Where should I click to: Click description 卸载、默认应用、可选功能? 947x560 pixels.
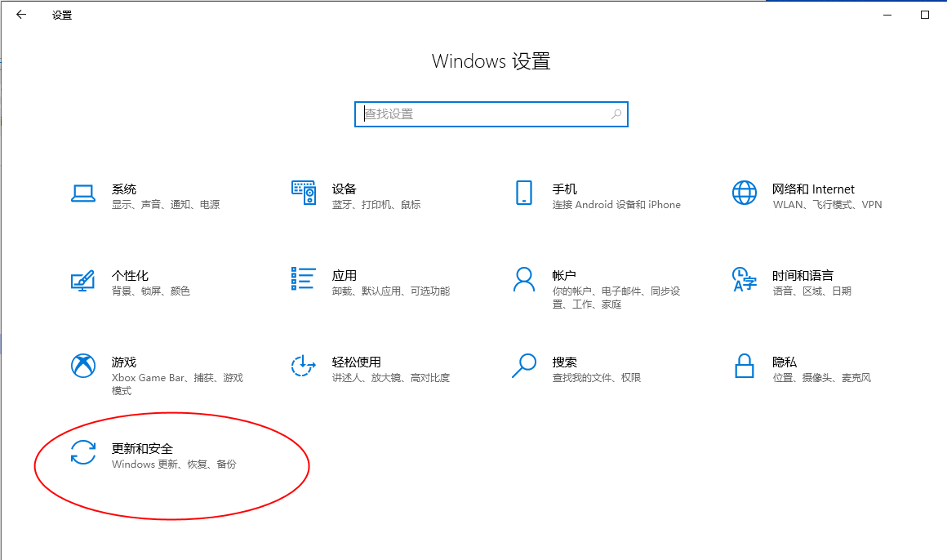click(391, 291)
